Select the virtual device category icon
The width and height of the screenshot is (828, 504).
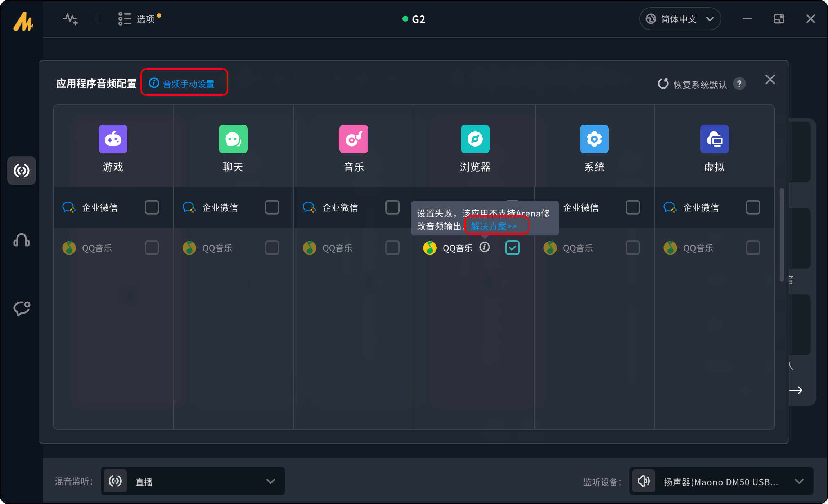click(x=714, y=139)
